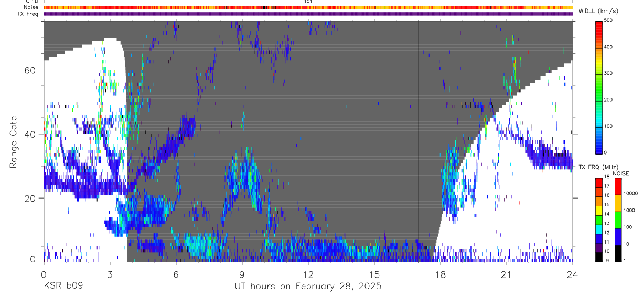Click the red-yellow Noise strip above plot
The height and width of the screenshot is (297, 644).
[308, 7]
